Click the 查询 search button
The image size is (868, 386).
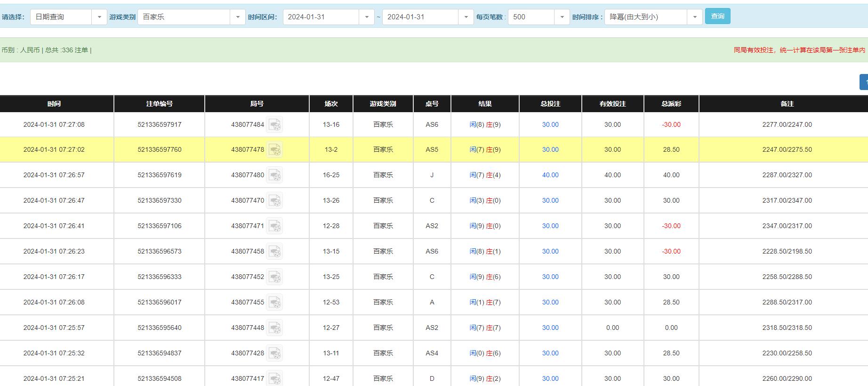(717, 16)
